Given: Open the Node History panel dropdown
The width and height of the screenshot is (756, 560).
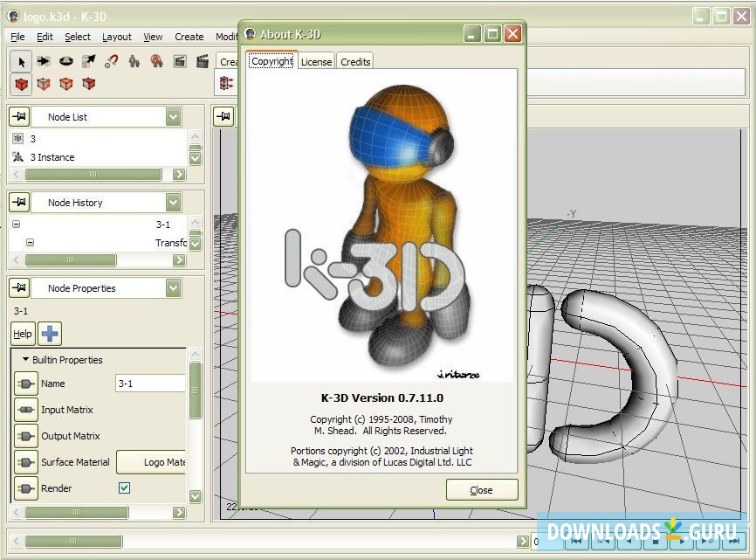Looking at the screenshot, I should 173,202.
